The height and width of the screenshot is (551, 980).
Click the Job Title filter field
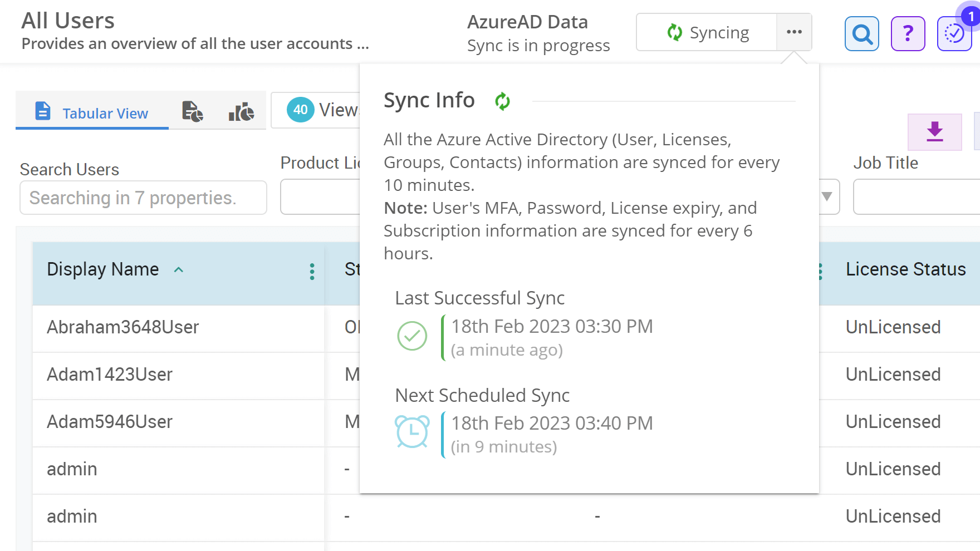click(916, 197)
